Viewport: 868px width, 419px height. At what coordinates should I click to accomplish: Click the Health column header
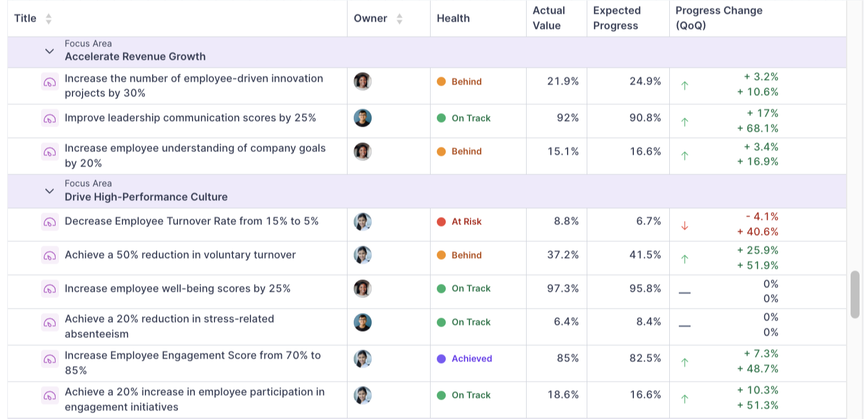point(453,17)
